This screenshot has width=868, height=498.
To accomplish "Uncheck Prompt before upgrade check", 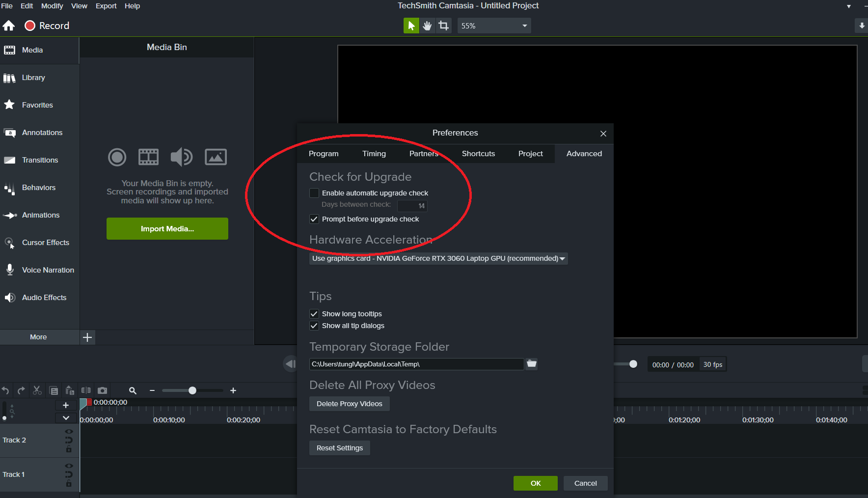I will tap(314, 219).
